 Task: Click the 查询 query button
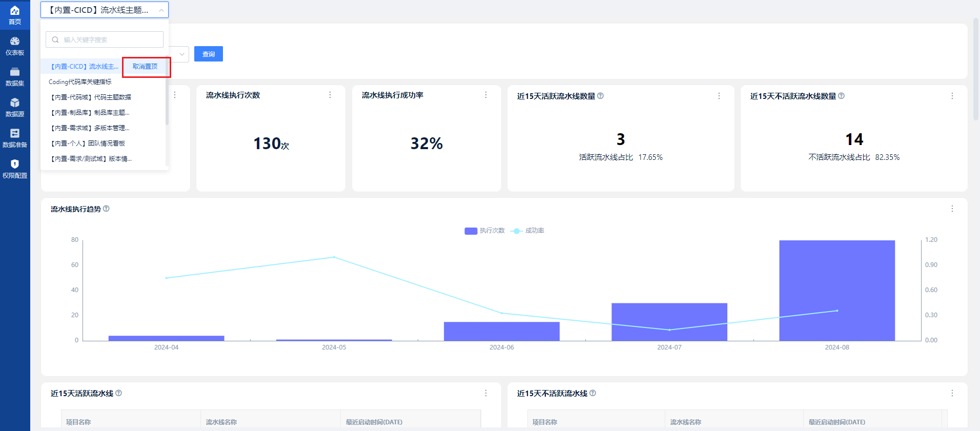tap(209, 54)
